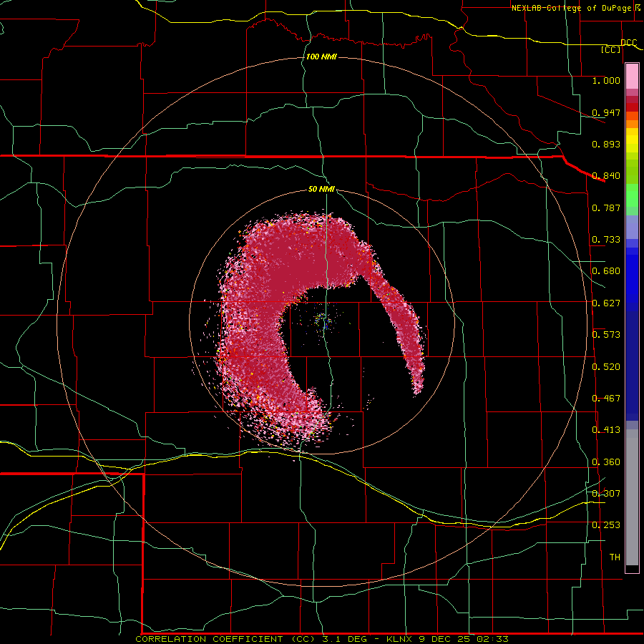This screenshot has width=644, height=644.
Task: Click the [CC] legend unit label
Action: click(x=610, y=49)
